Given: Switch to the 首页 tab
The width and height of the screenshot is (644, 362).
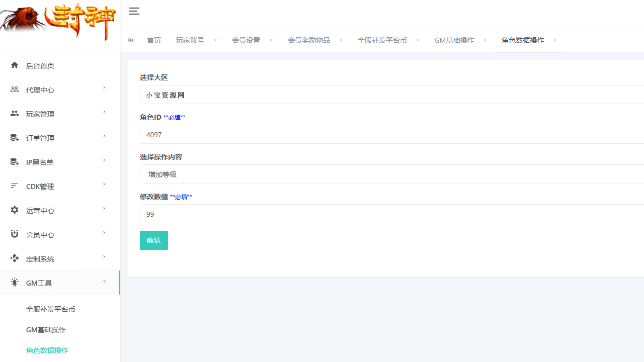Looking at the screenshot, I should [154, 40].
